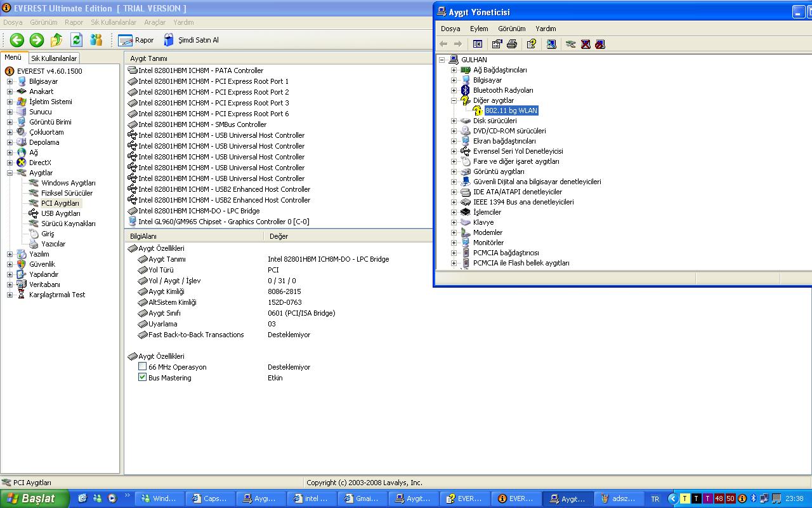The image size is (812, 508).
Task: Click the Print icon in Aygıt Yöneticisi toolbar
Action: click(512, 44)
